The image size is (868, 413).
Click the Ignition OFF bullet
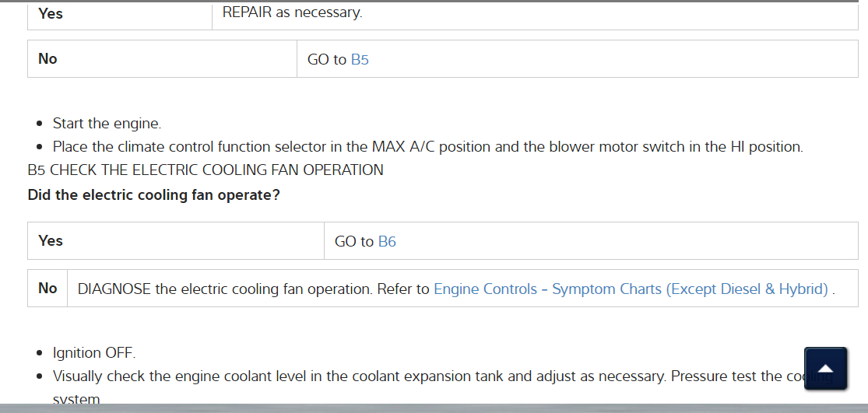pos(94,353)
